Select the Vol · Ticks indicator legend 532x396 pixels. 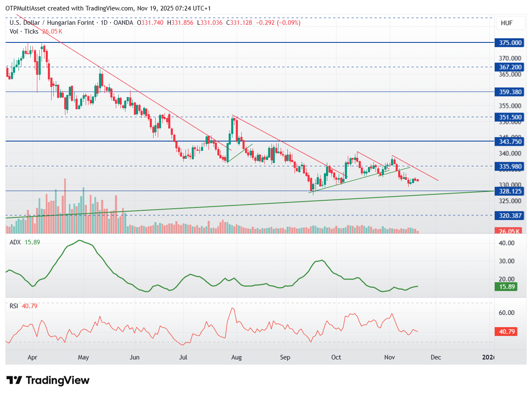(x=24, y=31)
